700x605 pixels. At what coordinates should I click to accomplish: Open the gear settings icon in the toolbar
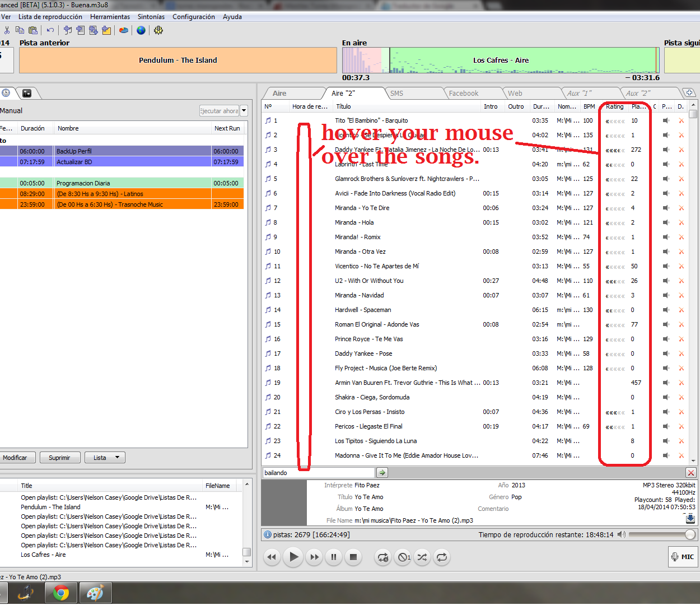point(158,30)
